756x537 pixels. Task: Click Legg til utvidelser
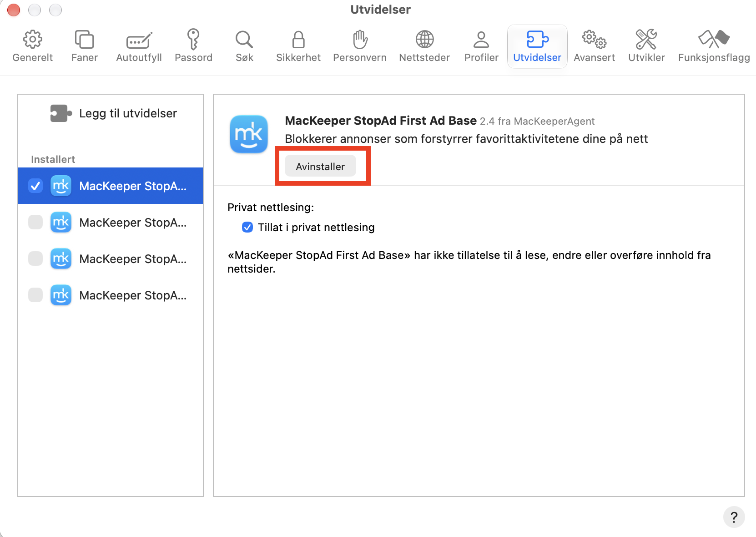[128, 113]
